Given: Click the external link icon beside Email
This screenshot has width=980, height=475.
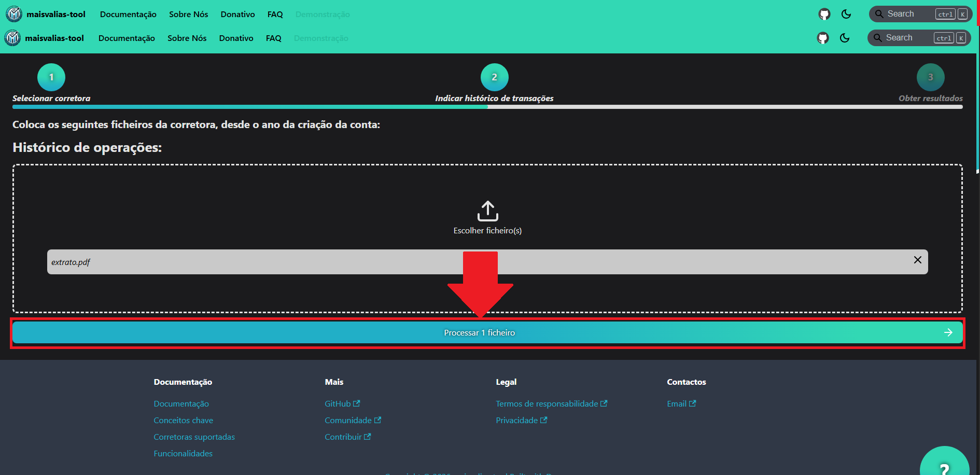Looking at the screenshot, I should 692,403.
